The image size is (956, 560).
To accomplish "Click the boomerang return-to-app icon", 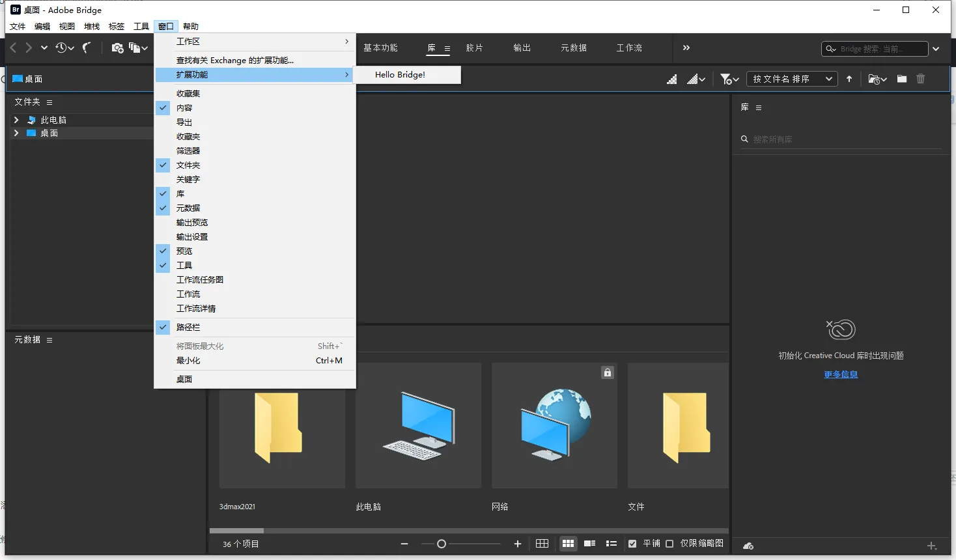I will pos(87,48).
